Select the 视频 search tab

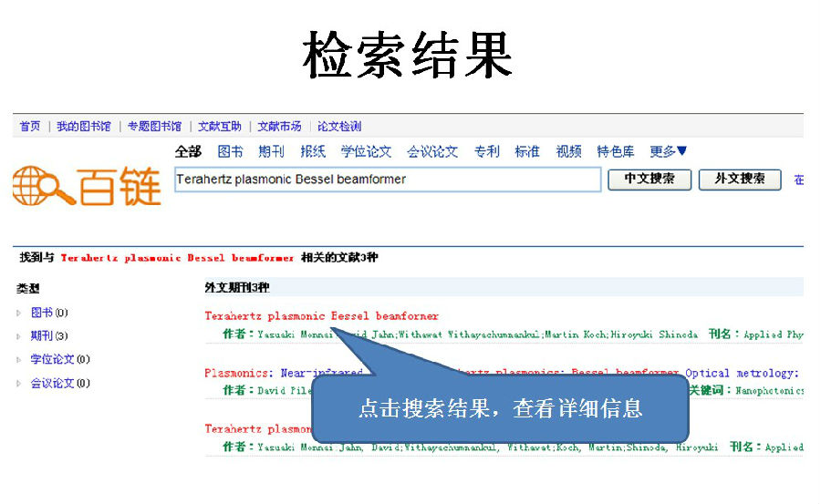(568, 152)
